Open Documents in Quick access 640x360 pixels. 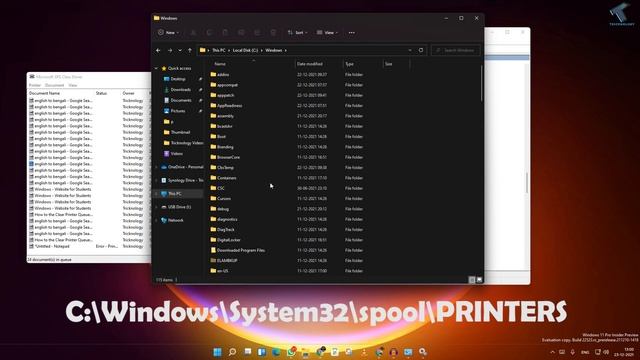point(181,100)
